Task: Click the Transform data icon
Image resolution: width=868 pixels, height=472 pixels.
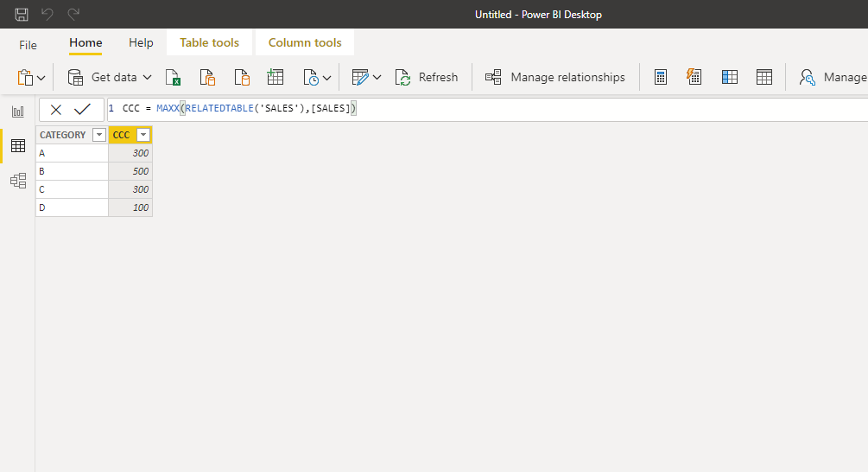Action: point(360,77)
